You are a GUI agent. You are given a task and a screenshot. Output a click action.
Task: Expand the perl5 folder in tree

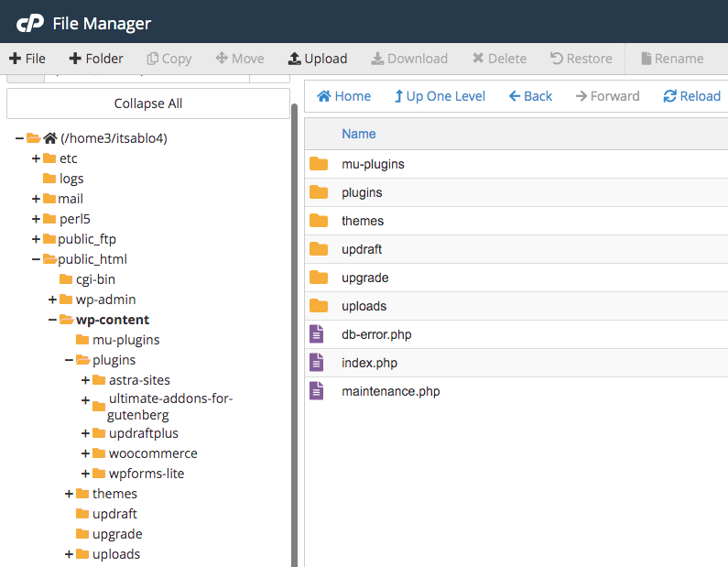(36, 219)
